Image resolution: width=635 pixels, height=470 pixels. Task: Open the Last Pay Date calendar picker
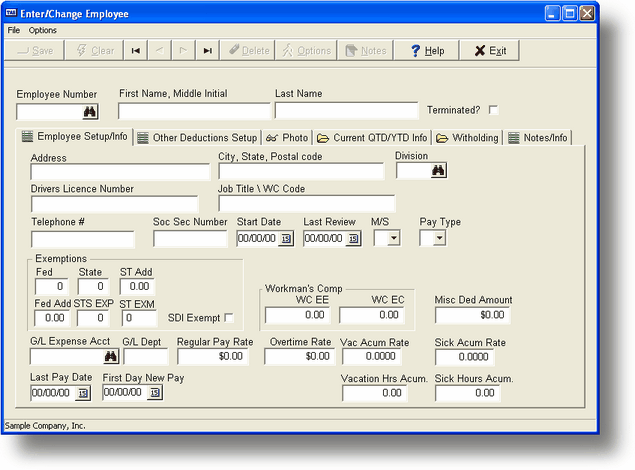(83, 393)
